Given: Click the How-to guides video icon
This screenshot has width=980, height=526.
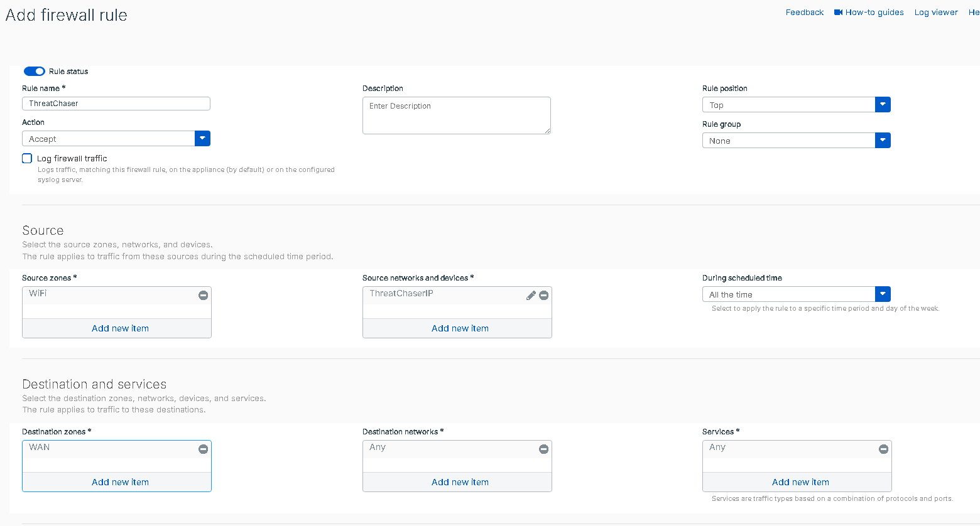Looking at the screenshot, I should pyautogui.click(x=838, y=13).
